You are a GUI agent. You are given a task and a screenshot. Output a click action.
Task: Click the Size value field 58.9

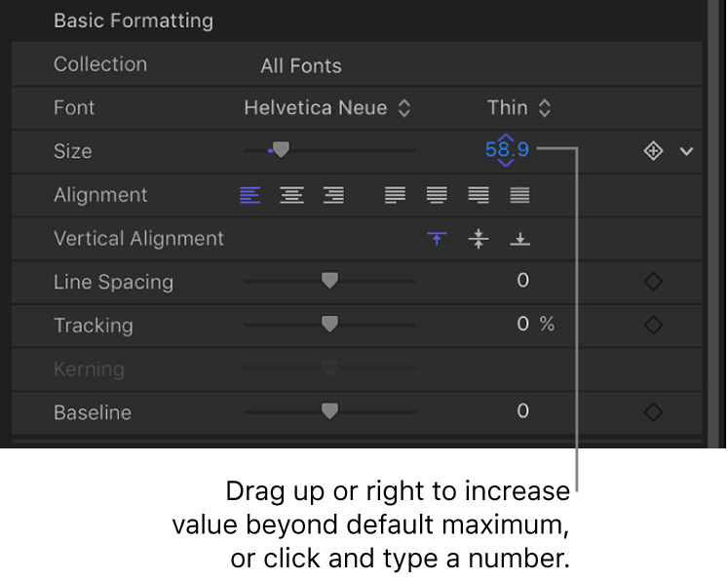507,150
